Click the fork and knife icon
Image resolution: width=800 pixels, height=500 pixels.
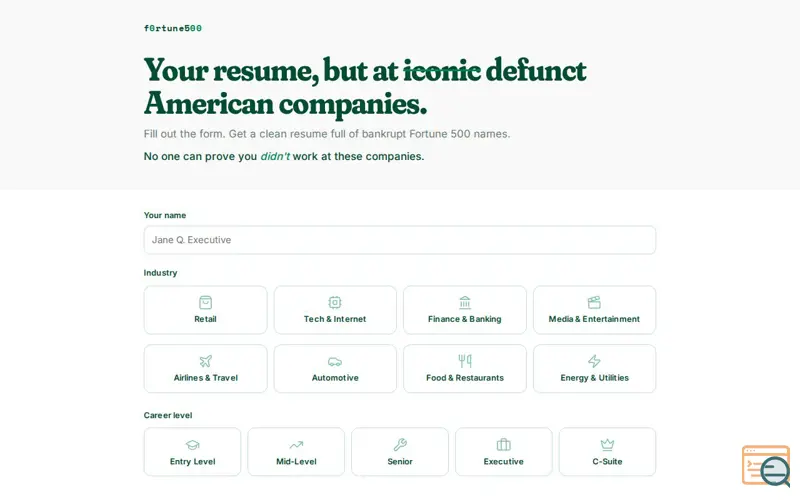pos(465,361)
